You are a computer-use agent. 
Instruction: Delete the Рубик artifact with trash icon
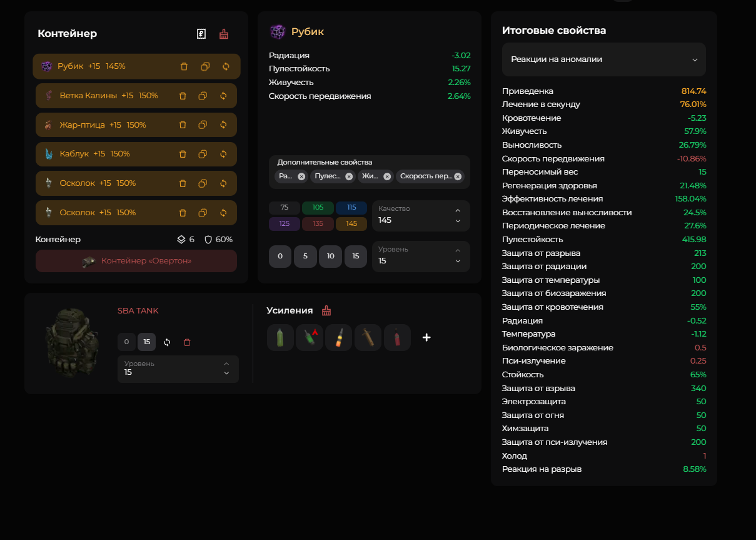pyautogui.click(x=184, y=66)
